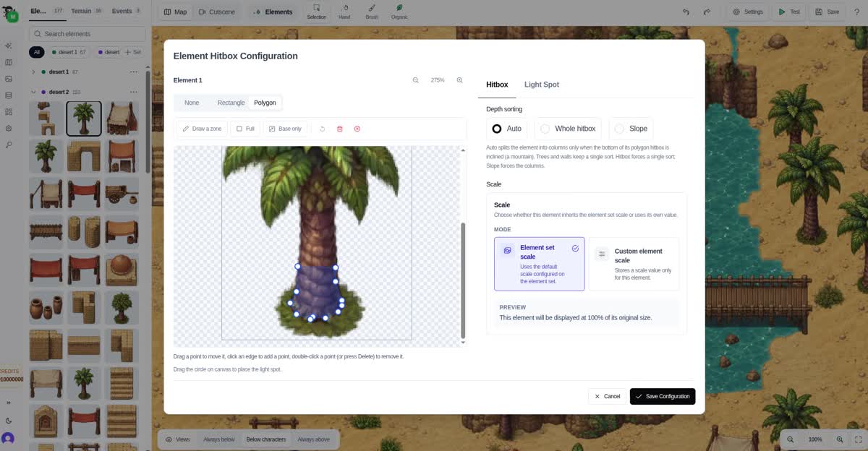Toggle fullscreen icon at bottom right
This screenshot has height=451, width=868.
coord(858,439)
